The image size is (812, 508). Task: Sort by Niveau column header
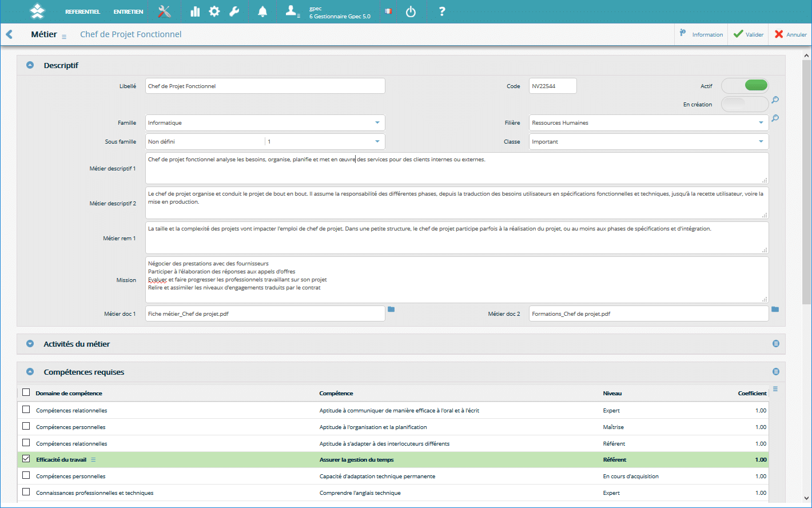click(612, 394)
